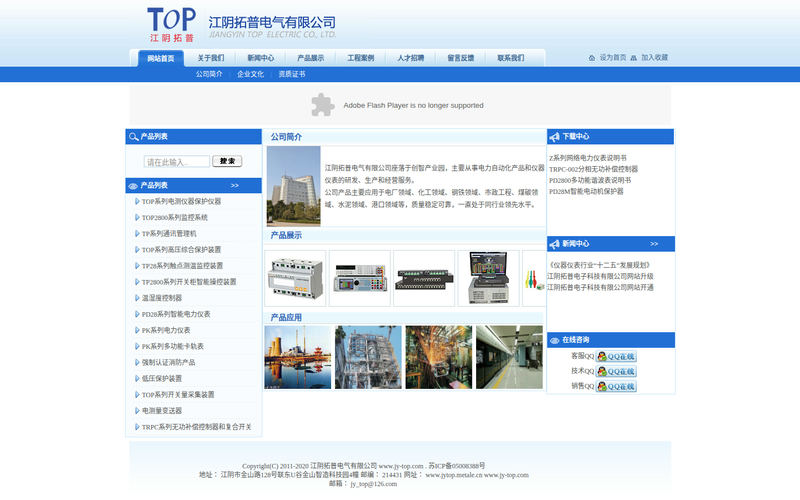The image size is (800, 500).
Task: Click the 技术QQ online chat icon
Action: tap(616, 371)
